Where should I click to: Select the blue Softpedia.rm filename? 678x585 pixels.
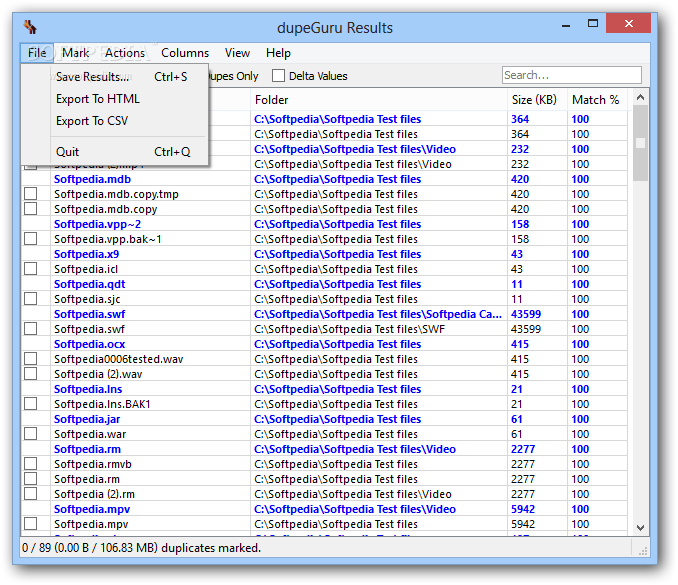pyautogui.click(x=87, y=449)
